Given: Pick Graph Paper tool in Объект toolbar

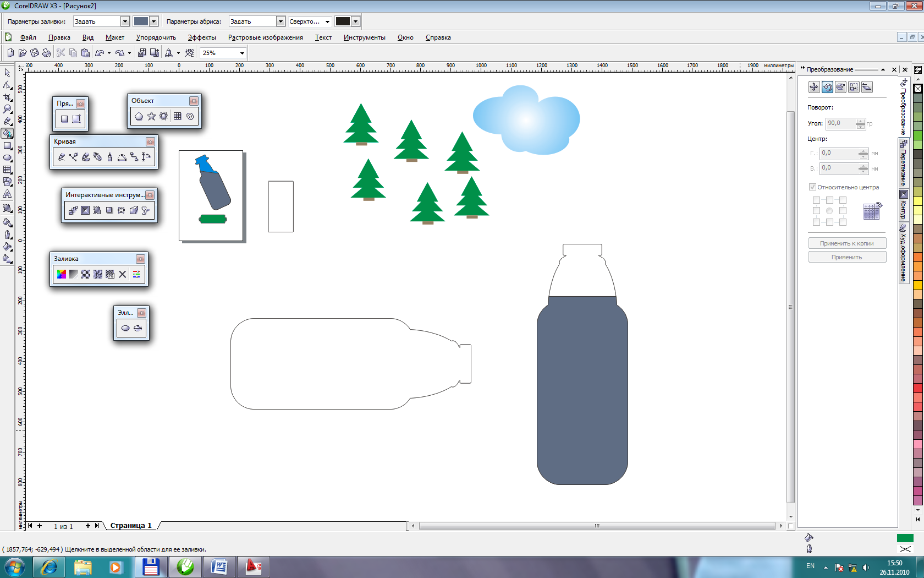Looking at the screenshot, I should tap(177, 116).
